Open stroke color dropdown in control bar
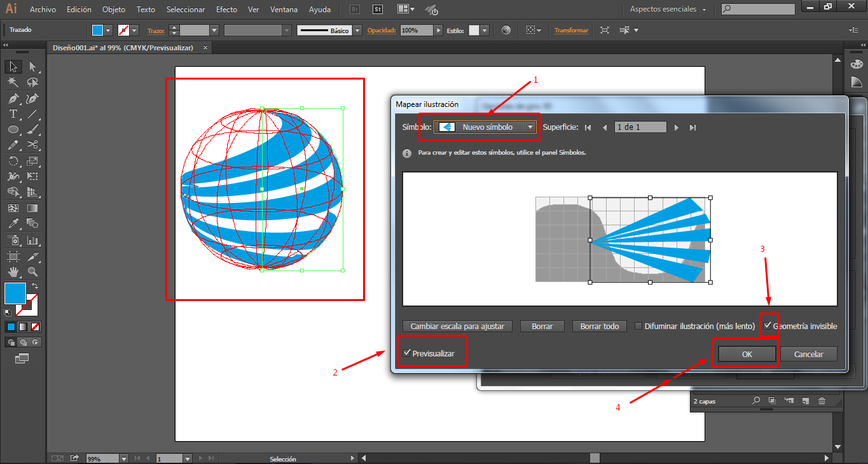Viewport: 868px width, 464px height. tap(134, 30)
